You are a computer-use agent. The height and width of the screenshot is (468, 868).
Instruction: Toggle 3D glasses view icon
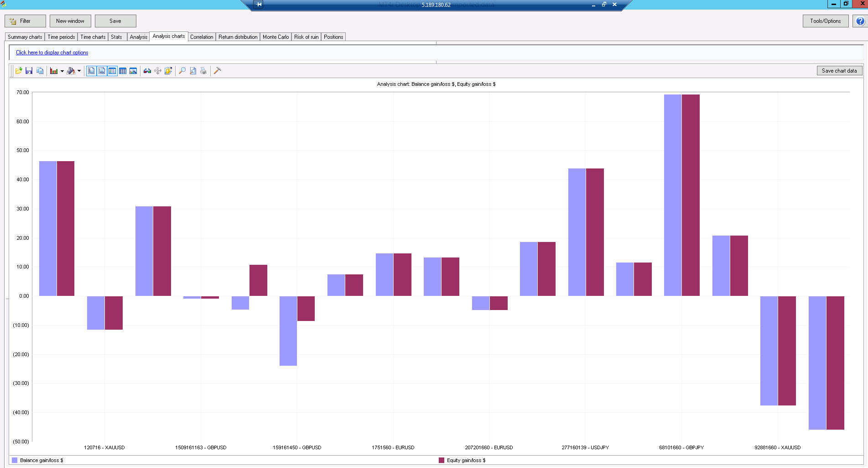147,71
